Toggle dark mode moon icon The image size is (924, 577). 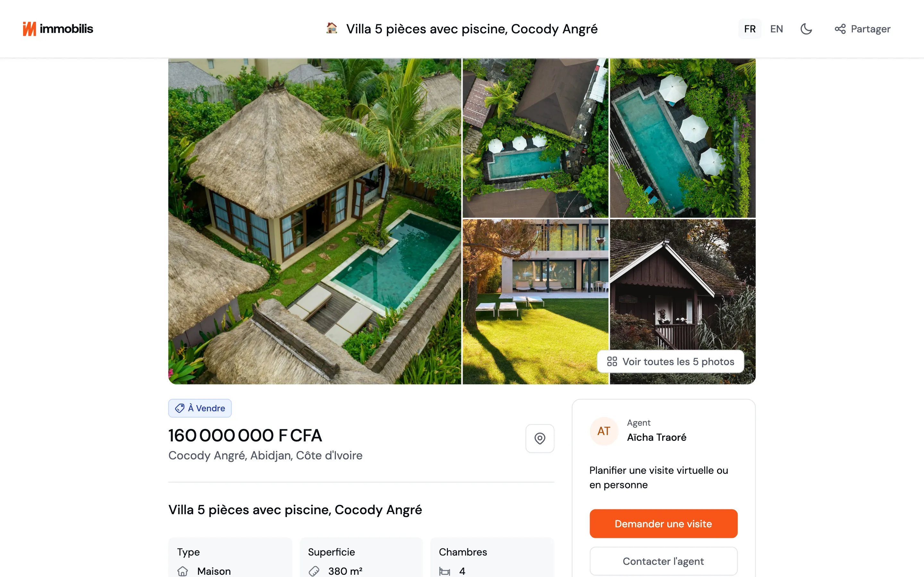pos(806,29)
